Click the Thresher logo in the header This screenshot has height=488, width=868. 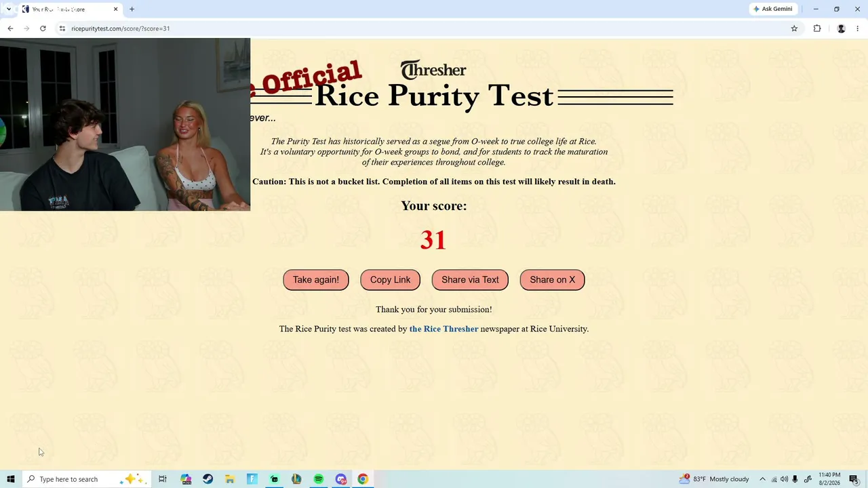click(433, 70)
